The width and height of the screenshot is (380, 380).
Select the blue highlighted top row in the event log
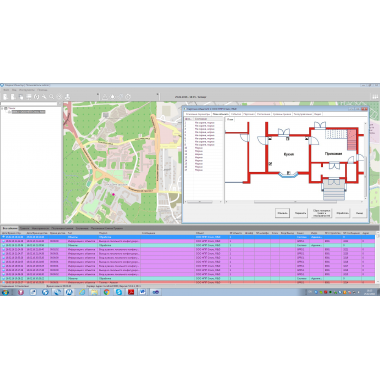[188, 237]
